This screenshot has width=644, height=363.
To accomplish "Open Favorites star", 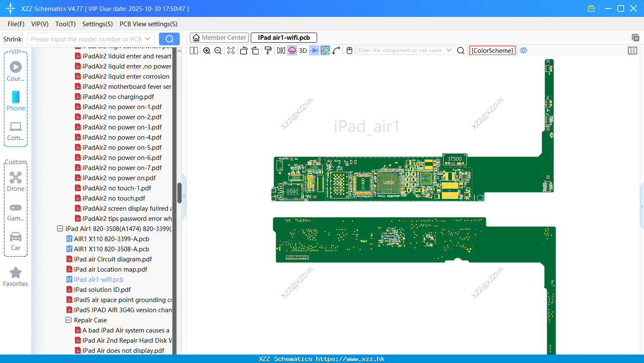I will pyautogui.click(x=16, y=277).
